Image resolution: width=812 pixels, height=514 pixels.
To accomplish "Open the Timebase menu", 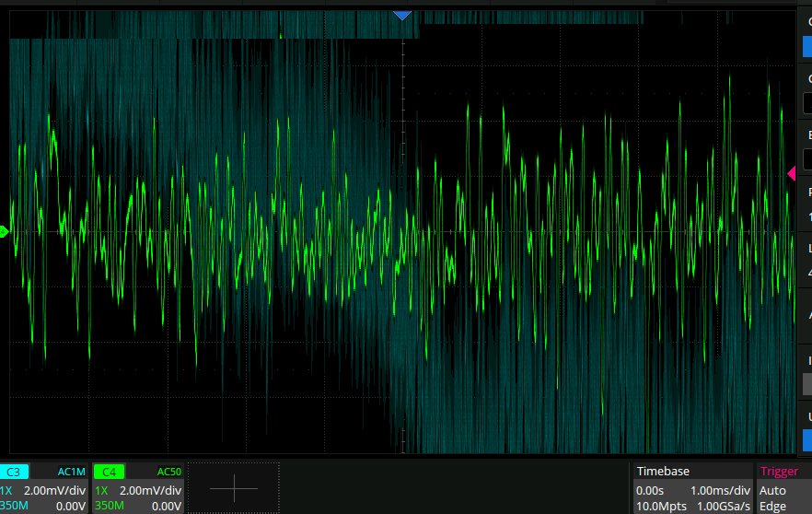I will 663,471.
